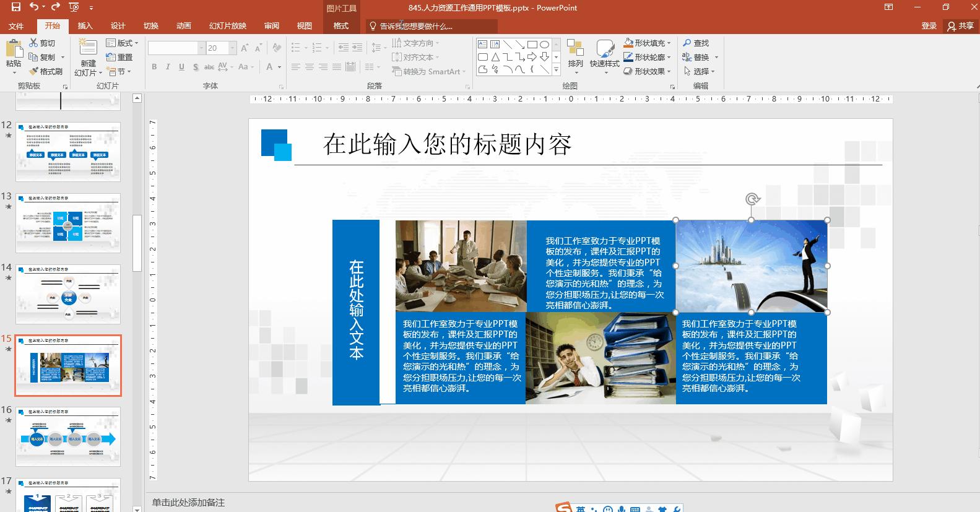Start slideshow from beginning in quick access bar
980x512 pixels.
click(74, 7)
